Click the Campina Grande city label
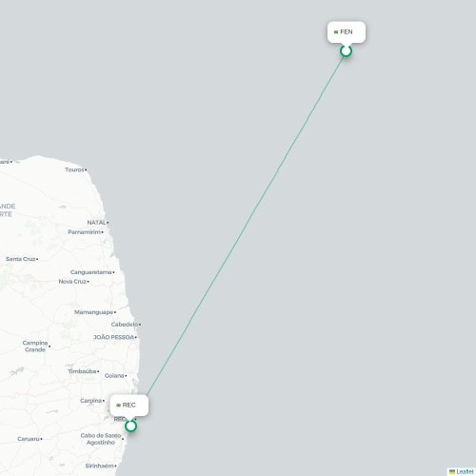Screen dimensions: 476x476 35,347
